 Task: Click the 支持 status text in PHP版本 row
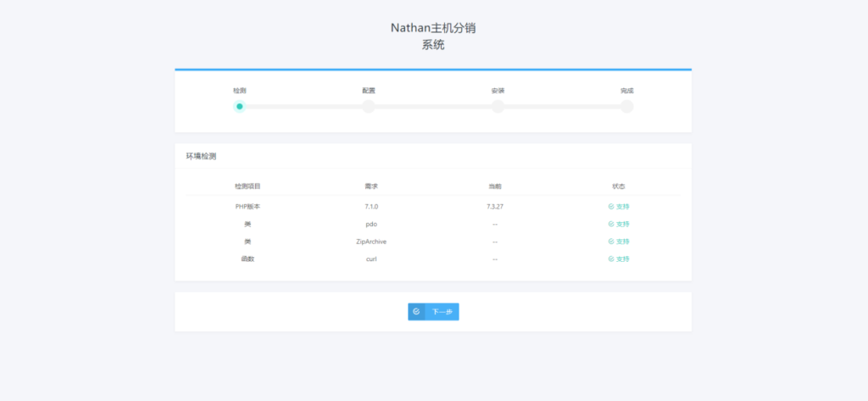623,207
